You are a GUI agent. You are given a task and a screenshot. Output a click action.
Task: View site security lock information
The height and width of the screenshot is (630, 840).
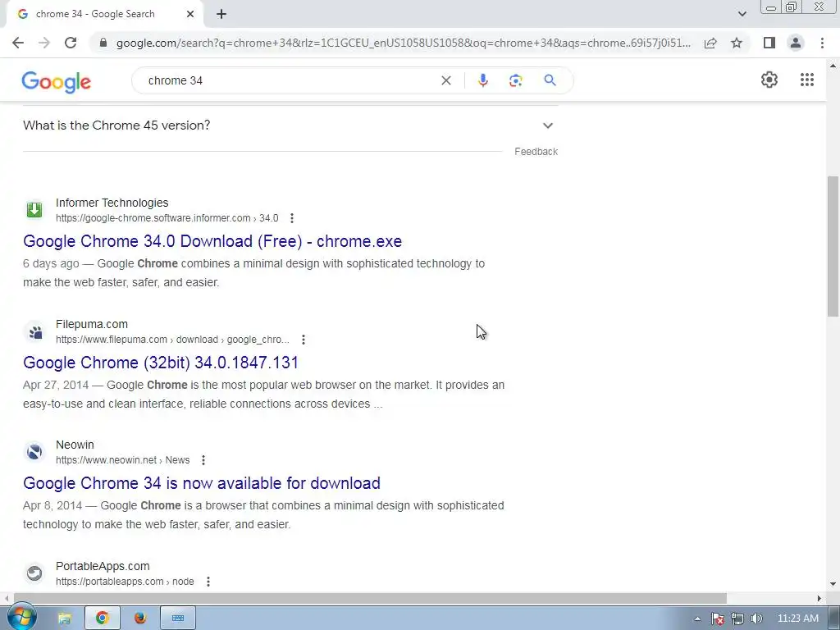pyautogui.click(x=103, y=43)
